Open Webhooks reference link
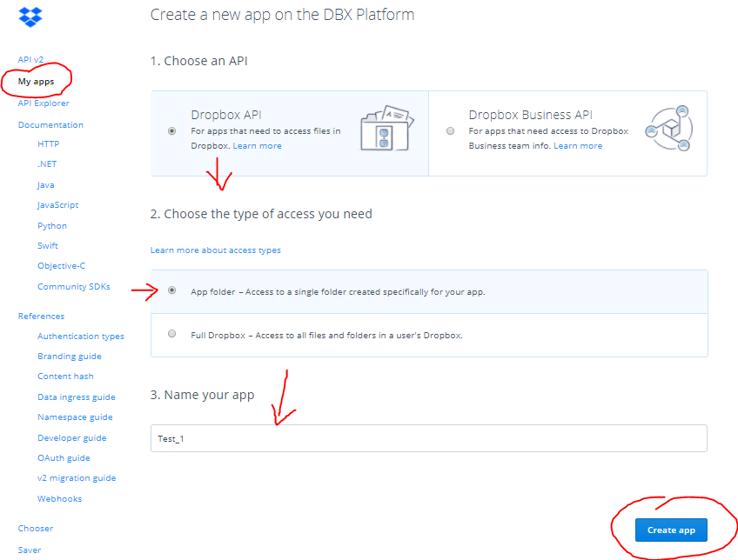The height and width of the screenshot is (560, 738). click(x=60, y=499)
